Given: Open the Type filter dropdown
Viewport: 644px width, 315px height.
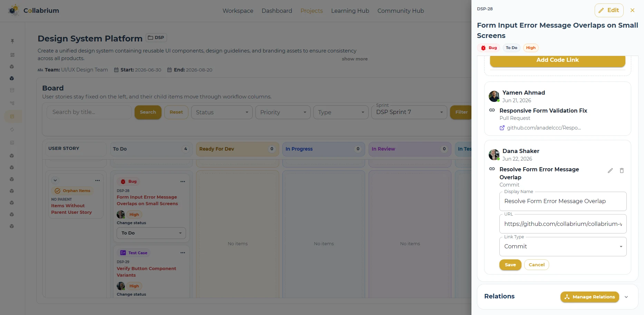Looking at the screenshot, I should click(x=341, y=112).
